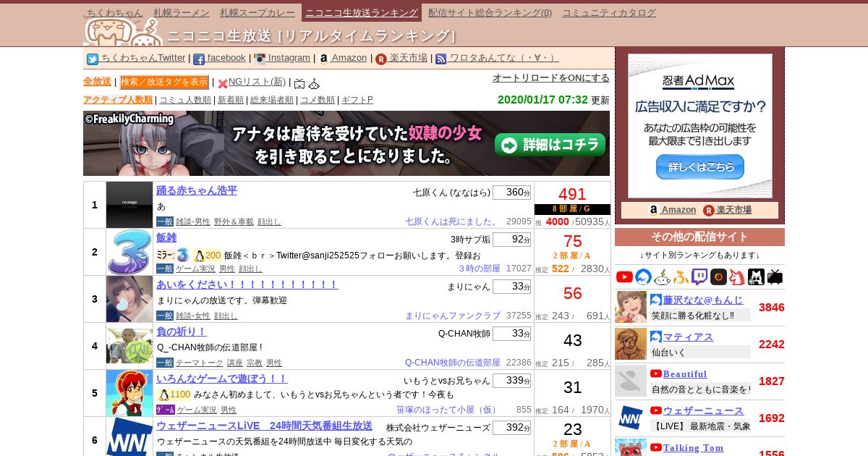Open the まりにゃんファンクラブ community link

click(453, 316)
